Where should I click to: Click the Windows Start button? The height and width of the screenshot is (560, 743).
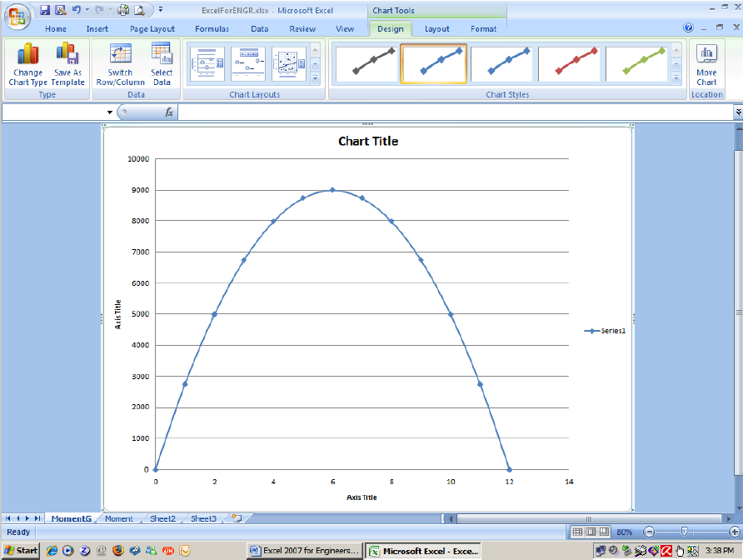[20, 550]
